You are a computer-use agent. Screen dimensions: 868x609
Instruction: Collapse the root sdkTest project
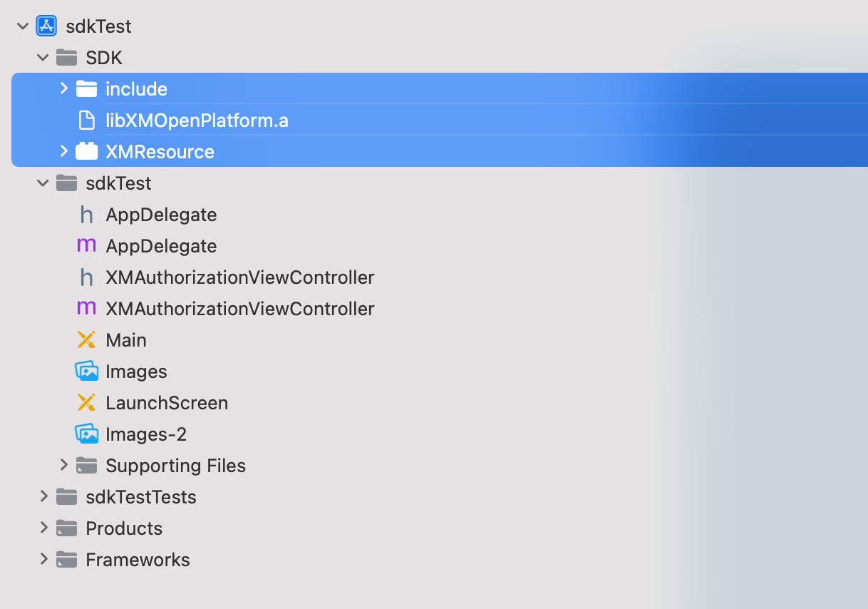coord(24,26)
